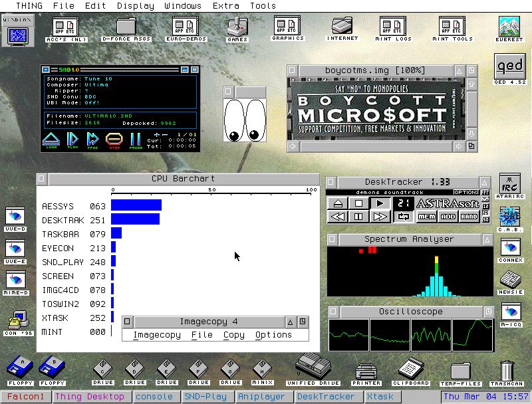The width and height of the screenshot is (532, 404).
Task: Open the AtarIRC icon
Action: tap(509, 186)
